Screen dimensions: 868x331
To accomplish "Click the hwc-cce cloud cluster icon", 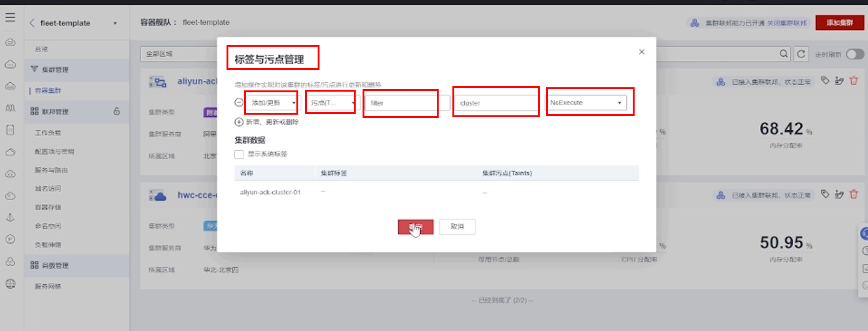I will coord(158,196).
